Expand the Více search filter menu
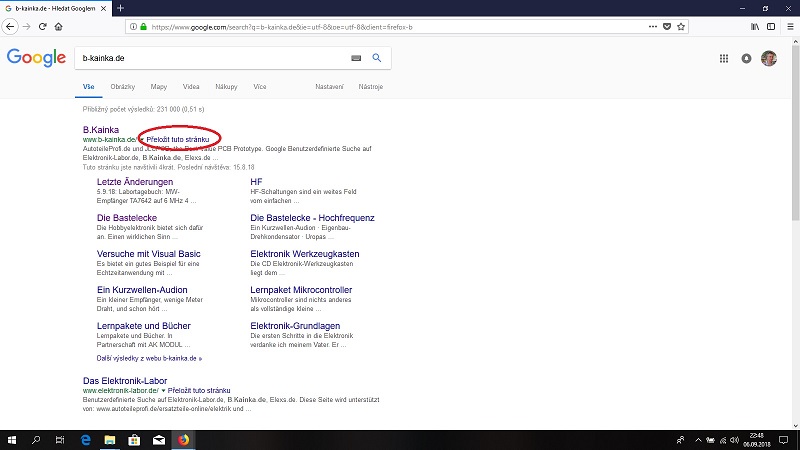Viewport: 800px width, 450px height. click(260, 87)
